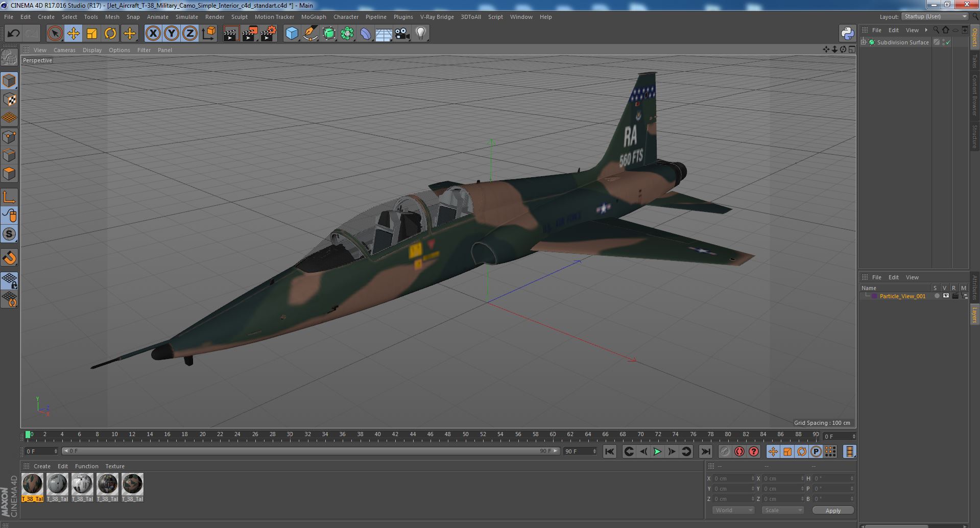Open the Array modeling objects icon
Screen dimensions: 980x528
click(x=347, y=34)
